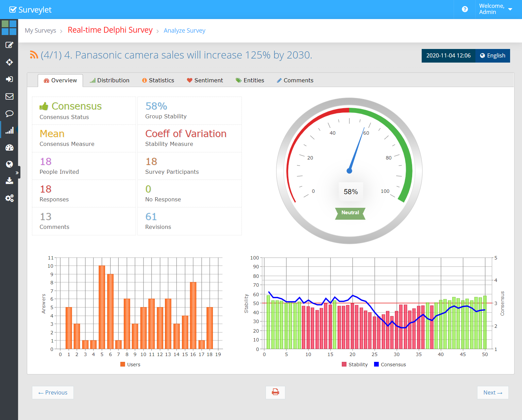Click the download icon in the sidebar

tap(9, 181)
